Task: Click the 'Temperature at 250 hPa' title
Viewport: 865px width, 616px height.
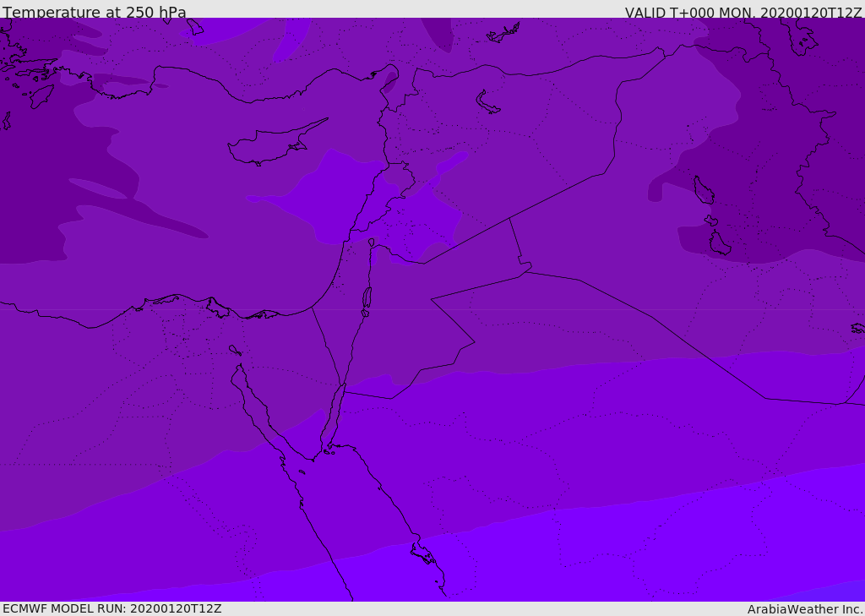Action: pos(95,12)
